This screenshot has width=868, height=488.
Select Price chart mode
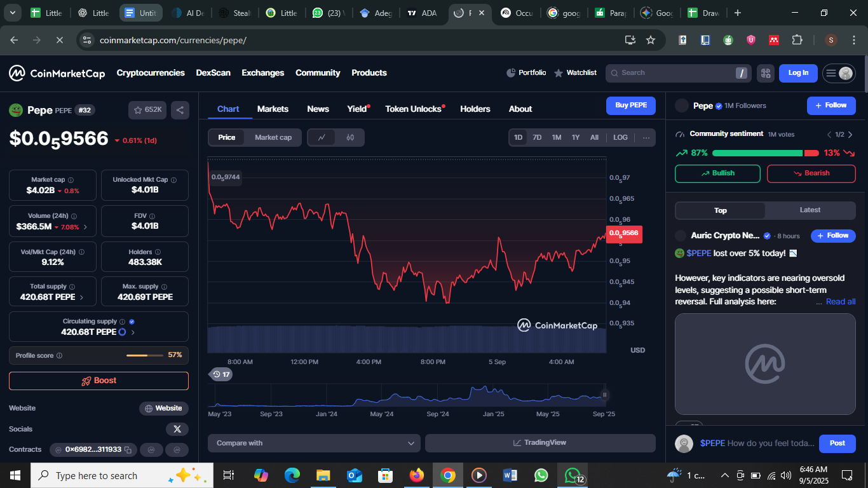point(227,137)
